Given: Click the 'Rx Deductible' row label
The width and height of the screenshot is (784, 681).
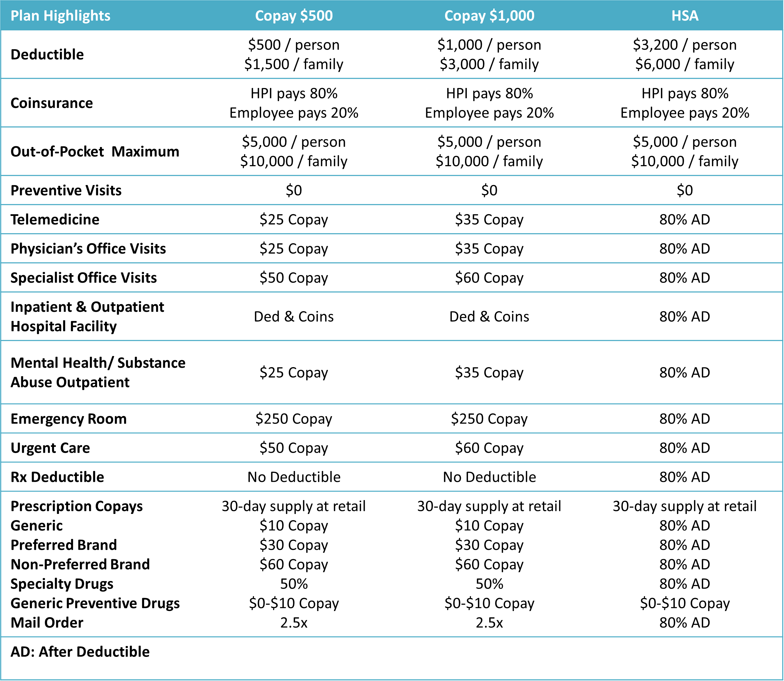Looking at the screenshot, I should pyautogui.click(x=57, y=477).
